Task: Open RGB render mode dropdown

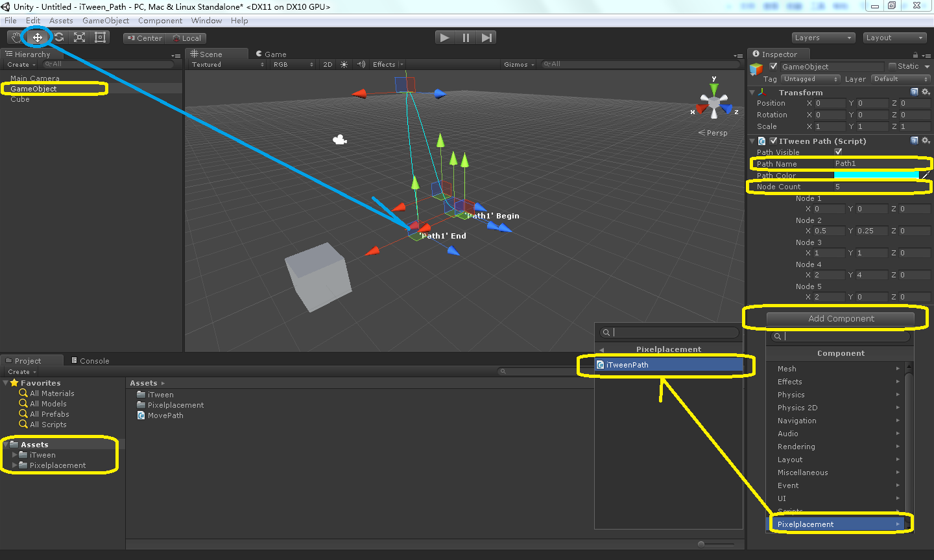Action: (293, 65)
